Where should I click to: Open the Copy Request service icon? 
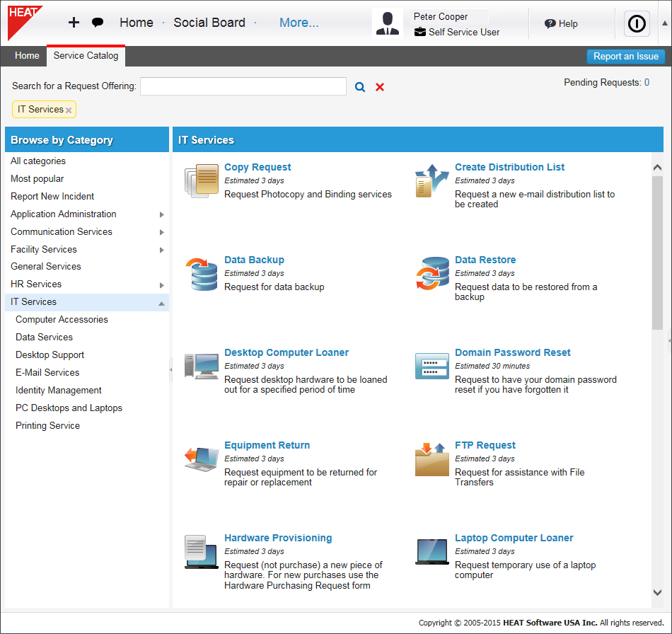202,180
